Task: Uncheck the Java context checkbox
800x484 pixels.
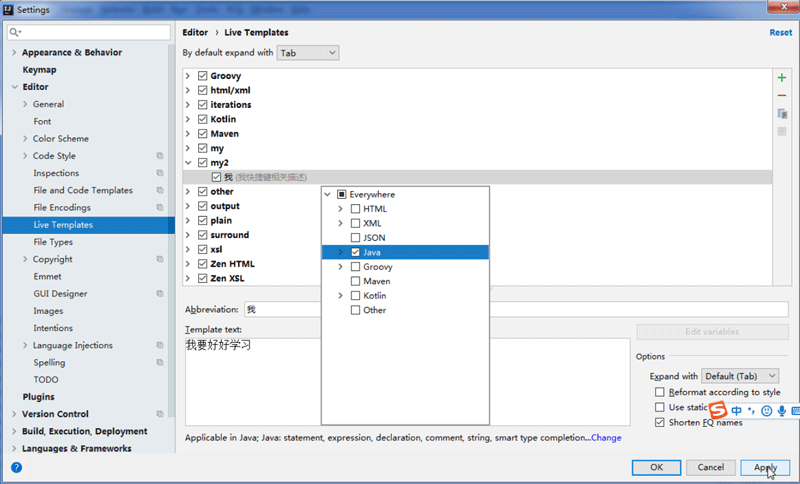Action: coord(356,252)
